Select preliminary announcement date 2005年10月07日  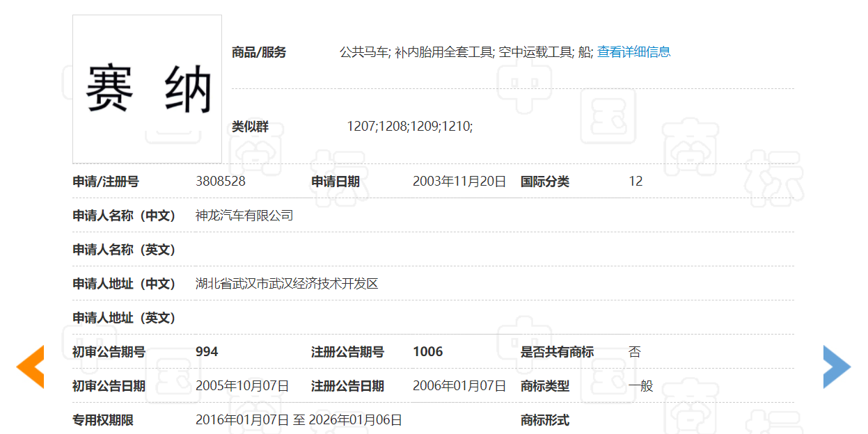(x=242, y=386)
